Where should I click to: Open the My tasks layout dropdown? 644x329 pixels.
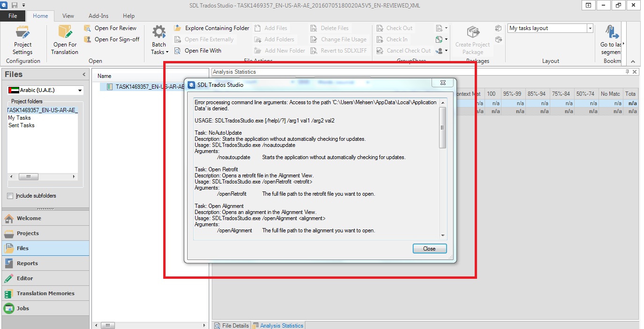pos(590,28)
